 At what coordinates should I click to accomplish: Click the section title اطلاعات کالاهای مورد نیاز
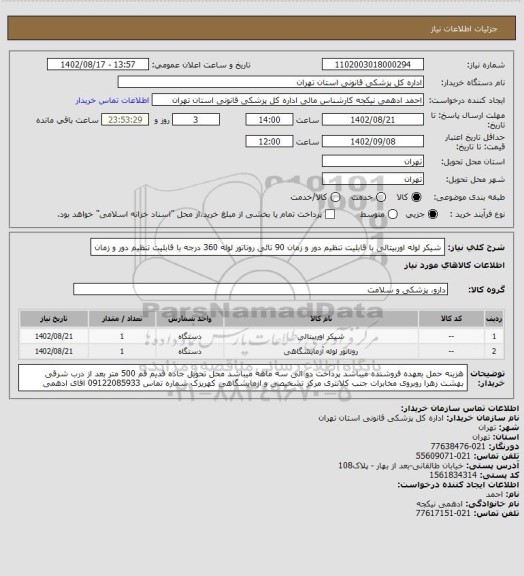point(454,265)
